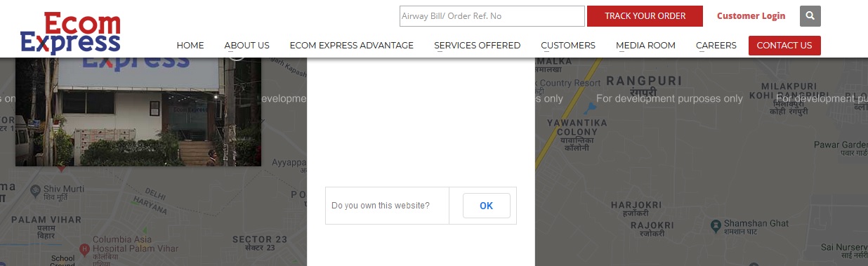The width and height of the screenshot is (868, 266).
Task: Open the Ecom Express Advantage menu
Action: pyautogui.click(x=352, y=46)
